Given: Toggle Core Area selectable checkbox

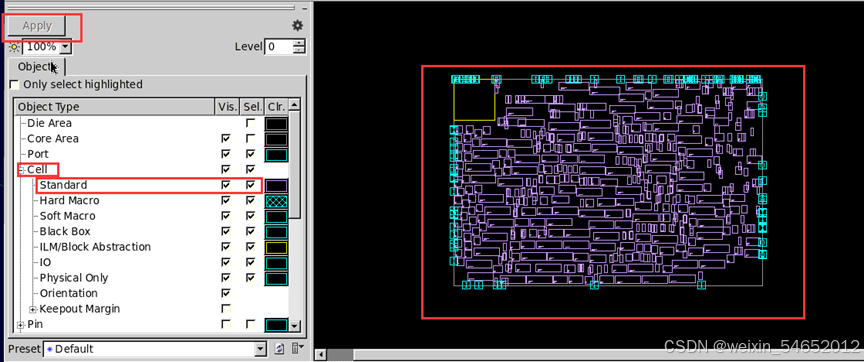Looking at the screenshot, I should tap(251, 138).
